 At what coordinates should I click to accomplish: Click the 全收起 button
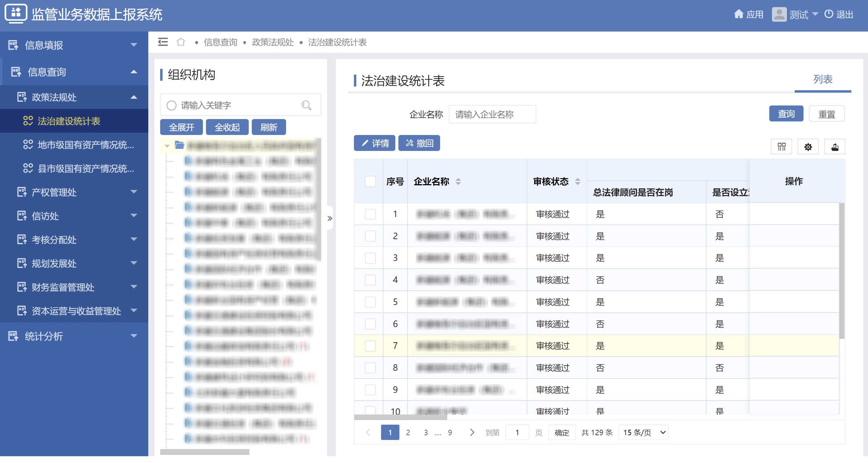click(x=227, y=127)
